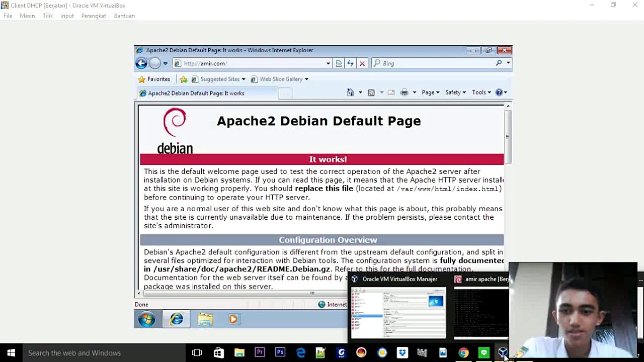Screen dimensions: 644x362
Task: Click the Read Mail envelope icon
Action: (x=391, y=93)
